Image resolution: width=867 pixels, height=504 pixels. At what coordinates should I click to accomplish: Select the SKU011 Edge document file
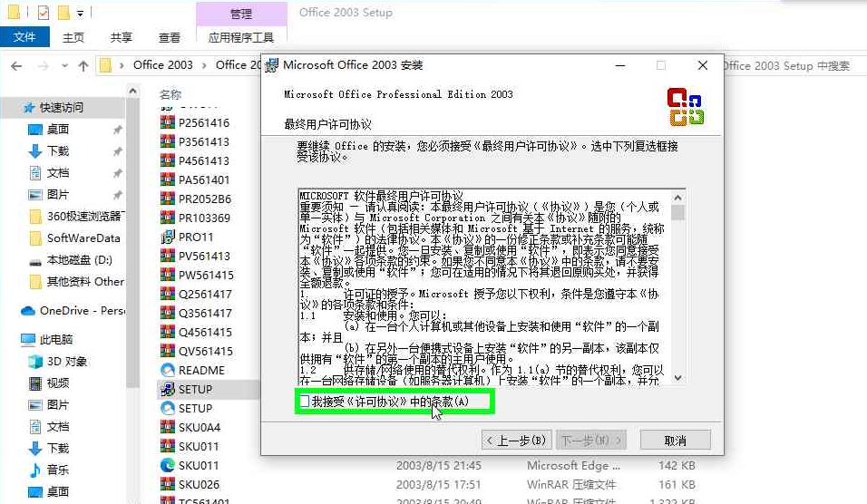click(x=199, y=465)
